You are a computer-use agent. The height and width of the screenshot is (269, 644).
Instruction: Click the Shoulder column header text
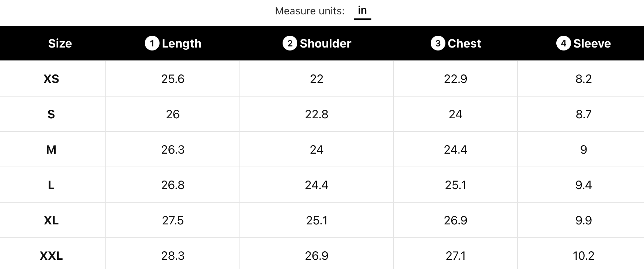(325, 43)
